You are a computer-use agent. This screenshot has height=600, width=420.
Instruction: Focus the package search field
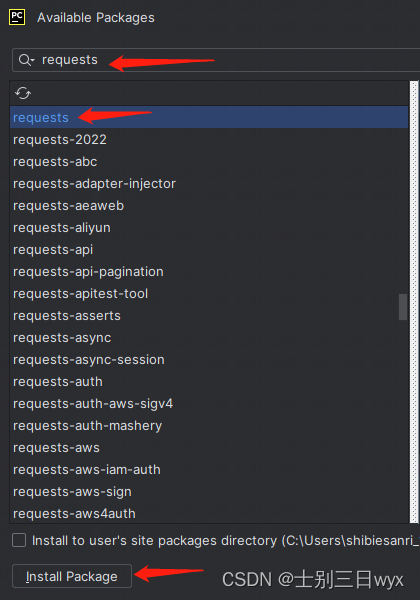tap(216, 60)
